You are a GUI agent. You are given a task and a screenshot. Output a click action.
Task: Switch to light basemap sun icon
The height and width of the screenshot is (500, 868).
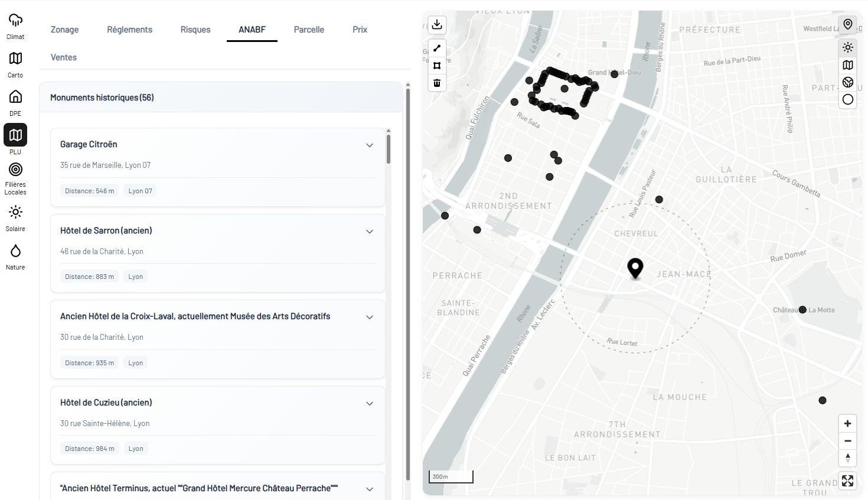click(x=848, y=48)
